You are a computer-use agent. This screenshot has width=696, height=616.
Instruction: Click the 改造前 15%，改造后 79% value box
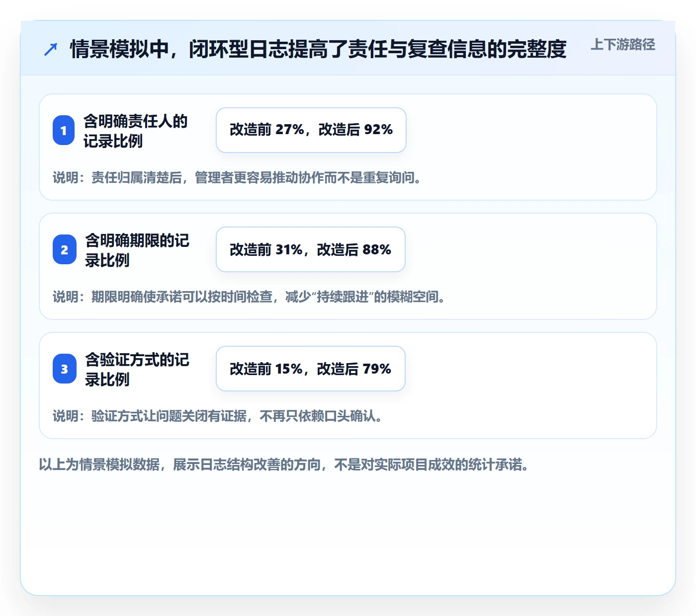pos(311,369)
